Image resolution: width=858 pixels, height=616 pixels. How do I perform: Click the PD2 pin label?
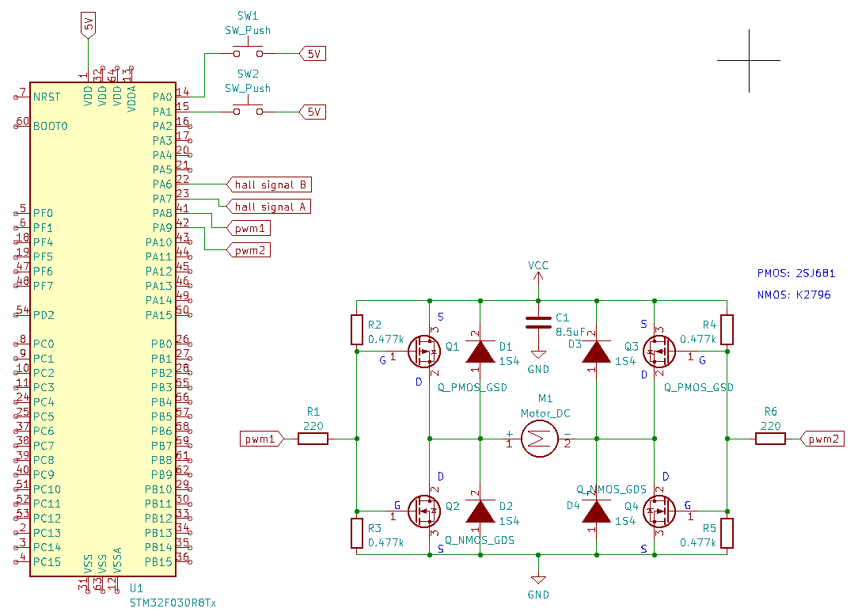coord(44,315)
